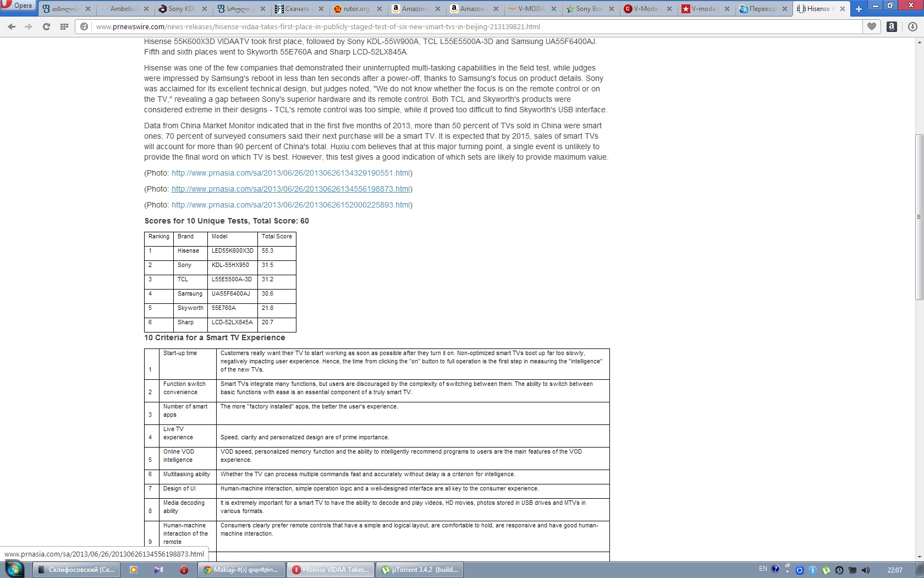Close the Перевод tab
Image resolution: width=924 pixels, height=578 pixels.
785,9
